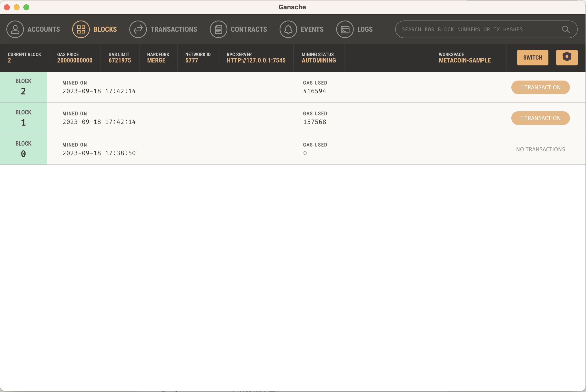The image size is (586, 392).
Task: Click the Events bell icon
Action: (x=288, y=29)
